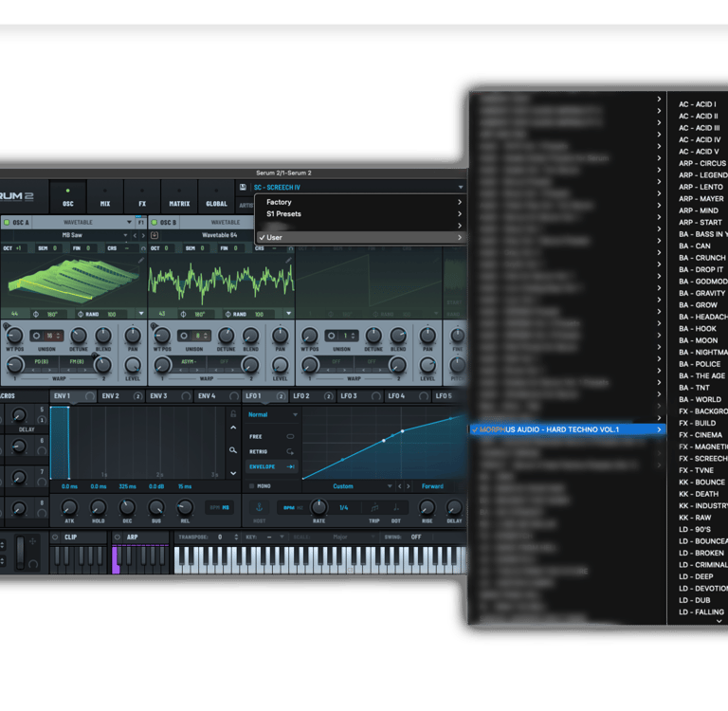
Task: Click the OSC B phase icon beside 180°
Action: coord(183,314)
